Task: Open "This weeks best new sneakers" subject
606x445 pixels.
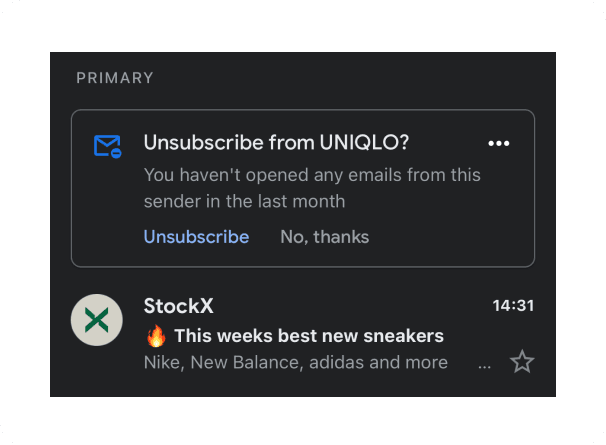Action: (x=308, y=335)
